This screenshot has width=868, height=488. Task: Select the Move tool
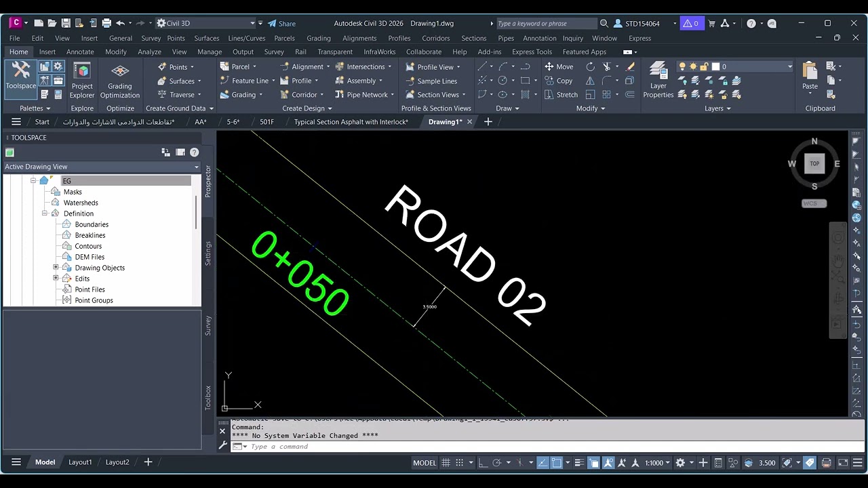[x=559, y=66]
